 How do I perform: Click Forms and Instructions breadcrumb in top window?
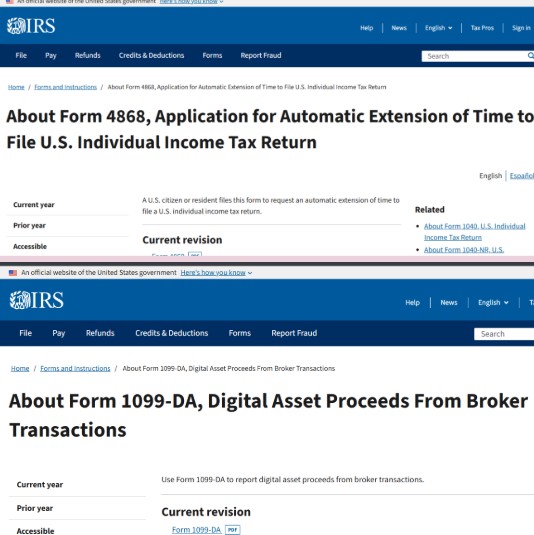[66, 87]
